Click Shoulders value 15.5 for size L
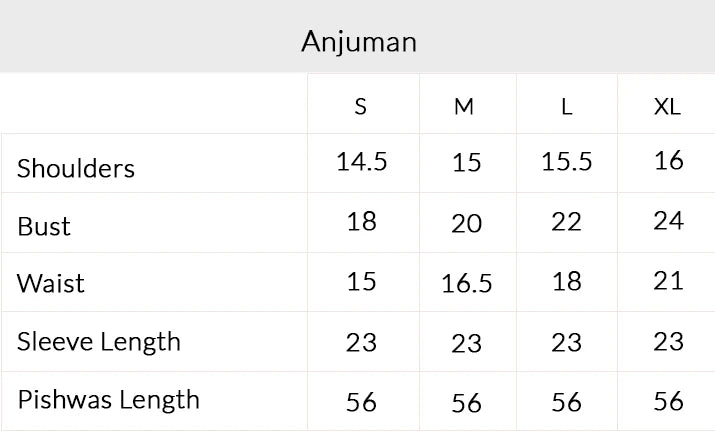The image size is (715, 431). coord(567,162)
